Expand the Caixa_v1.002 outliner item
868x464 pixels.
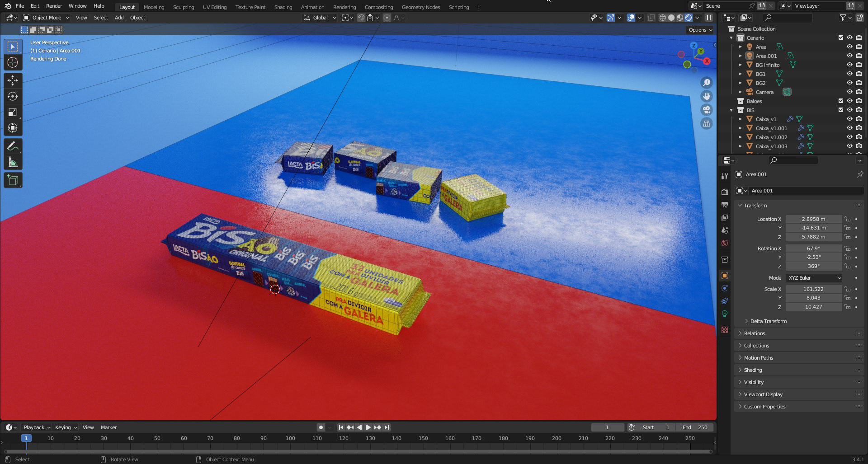point(741,137)
